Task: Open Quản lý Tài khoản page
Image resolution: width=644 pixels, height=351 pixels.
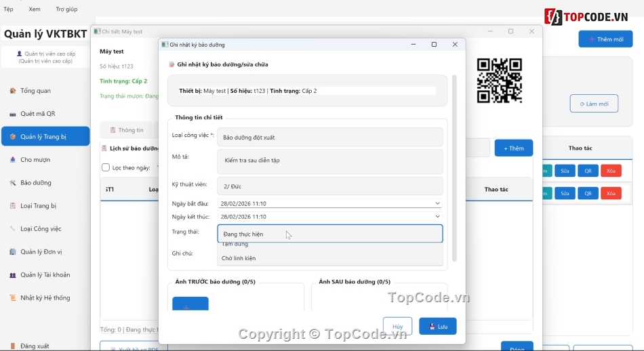Action: coord(45,274)
